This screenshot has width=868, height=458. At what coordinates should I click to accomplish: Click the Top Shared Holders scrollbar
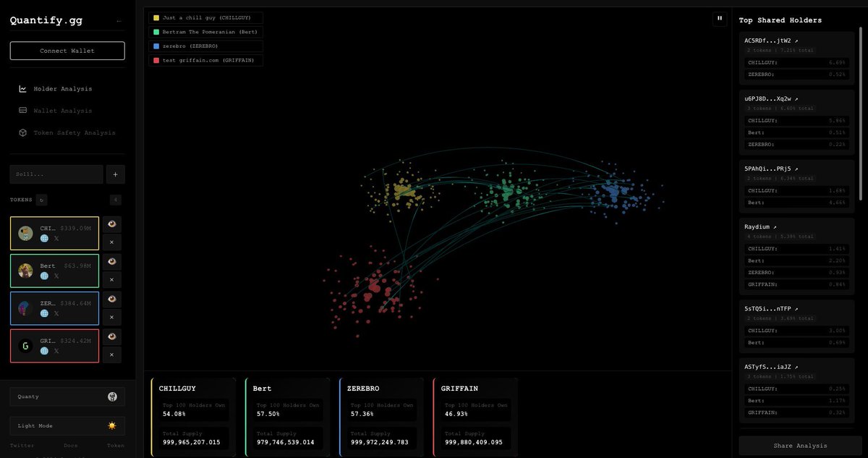(861, 114)
